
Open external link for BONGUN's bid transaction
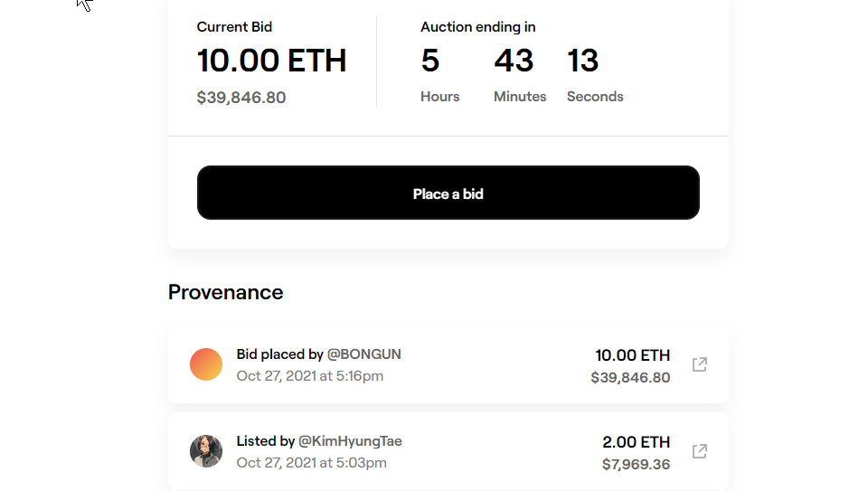click(x=699, y=364)
